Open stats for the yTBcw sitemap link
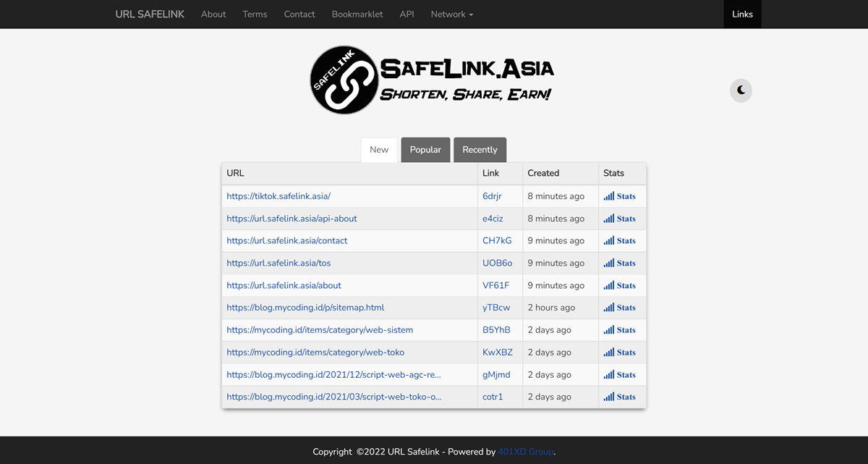 [x=620, y=307]
